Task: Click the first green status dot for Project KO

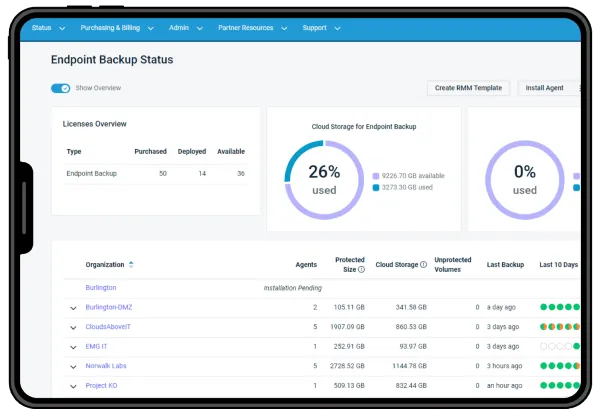Action: coord(543,385)
